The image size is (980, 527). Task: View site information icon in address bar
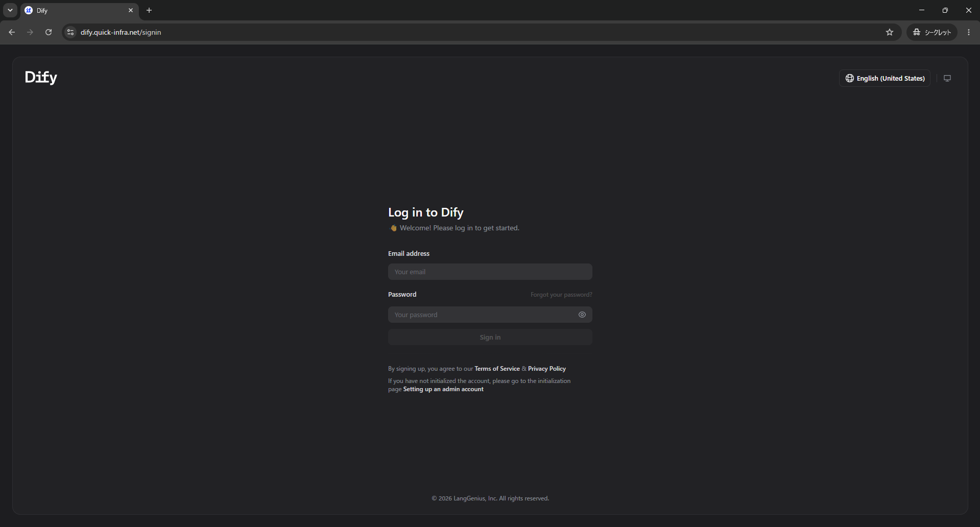click(x=70, y=32)
